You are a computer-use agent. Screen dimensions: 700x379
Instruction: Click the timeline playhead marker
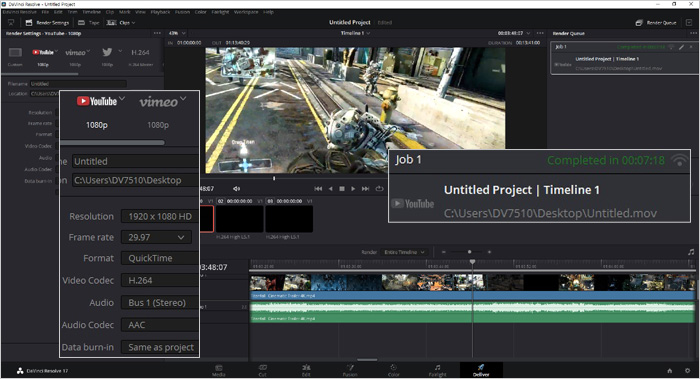click(472, 262)
